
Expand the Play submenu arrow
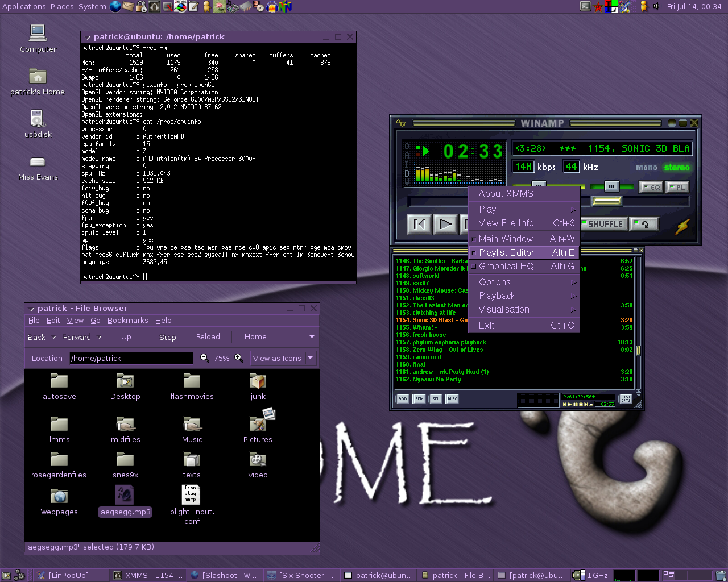pos(573,210)
